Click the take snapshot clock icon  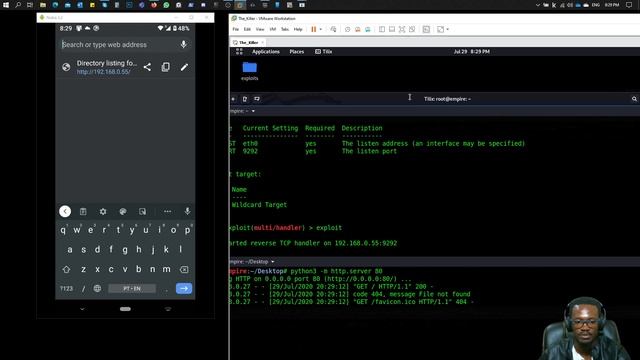click(x=347, y=29)
